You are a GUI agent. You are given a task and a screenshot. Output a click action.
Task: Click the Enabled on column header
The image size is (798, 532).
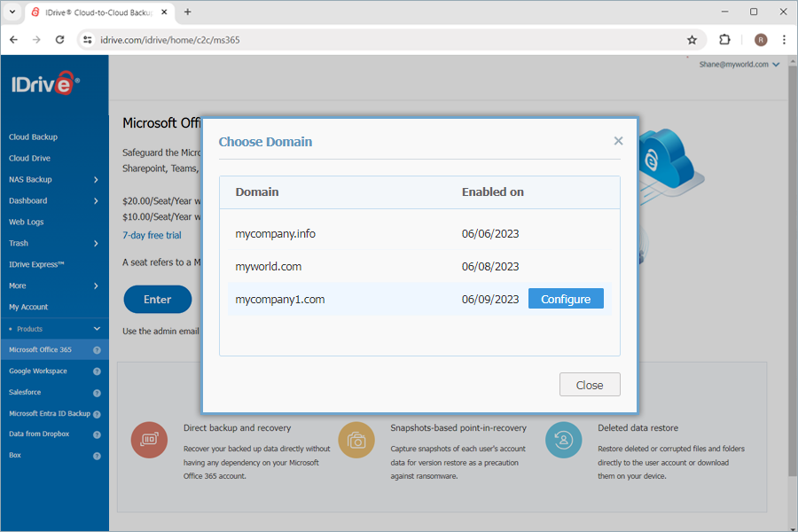[x=493, y=192]
